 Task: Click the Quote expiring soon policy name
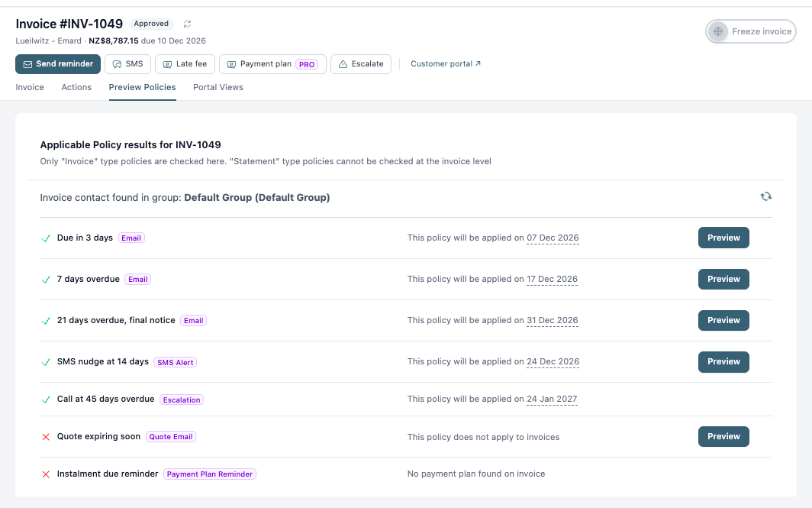click(99, 436)
